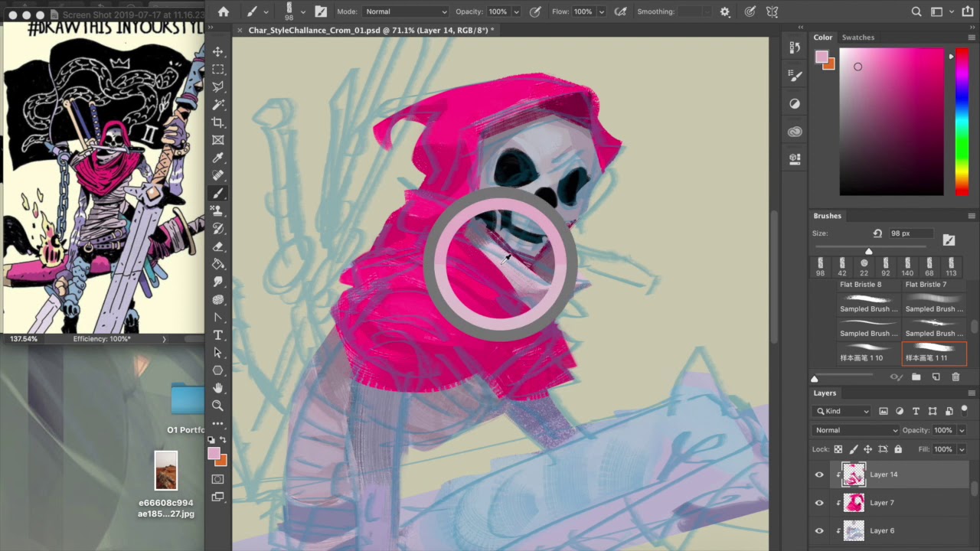The width and height of the screenshot is (980, 551).
Task: Switch to the Swatches tab
Action: point(857,37)
